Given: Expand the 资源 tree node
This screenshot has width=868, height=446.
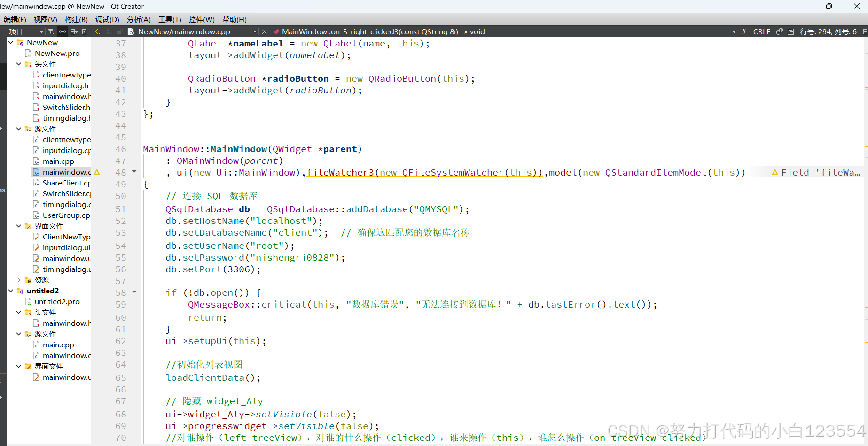Looking at the screenshot, I should coord(19,280).
